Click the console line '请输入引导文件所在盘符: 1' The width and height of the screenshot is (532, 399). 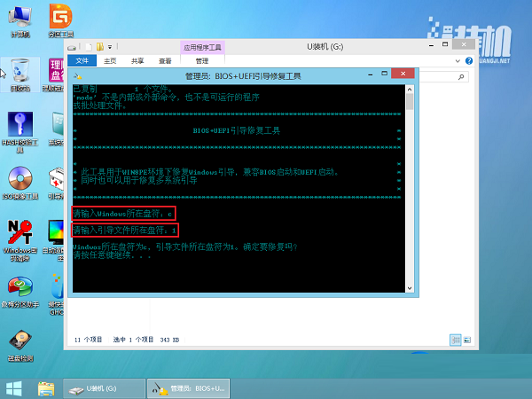tap(124, 231)
